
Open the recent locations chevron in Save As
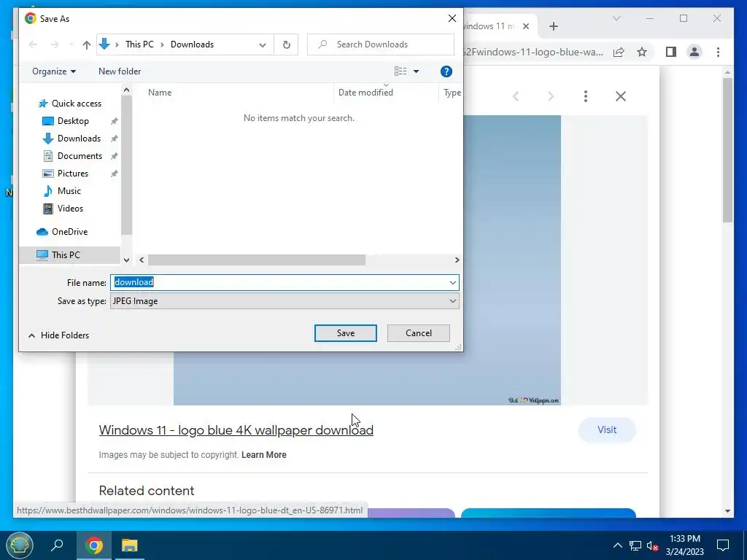[x=71, y=44]
